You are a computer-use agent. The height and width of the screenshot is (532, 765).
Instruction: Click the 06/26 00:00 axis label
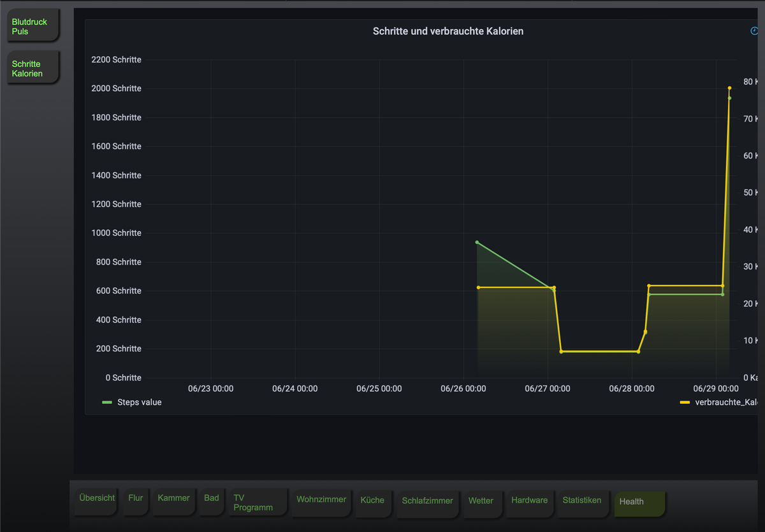(x=463, y=389)
